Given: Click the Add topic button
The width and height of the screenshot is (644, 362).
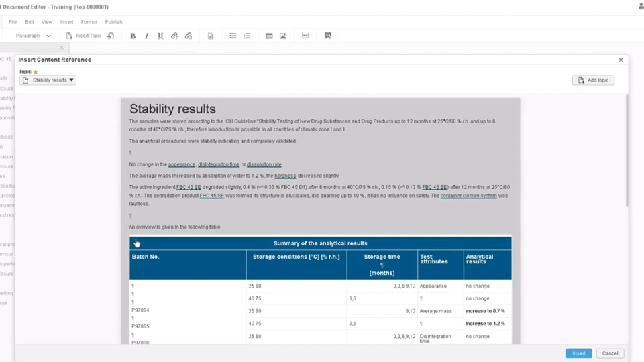Looking at the screenshot, I should [x=593, y=80].
